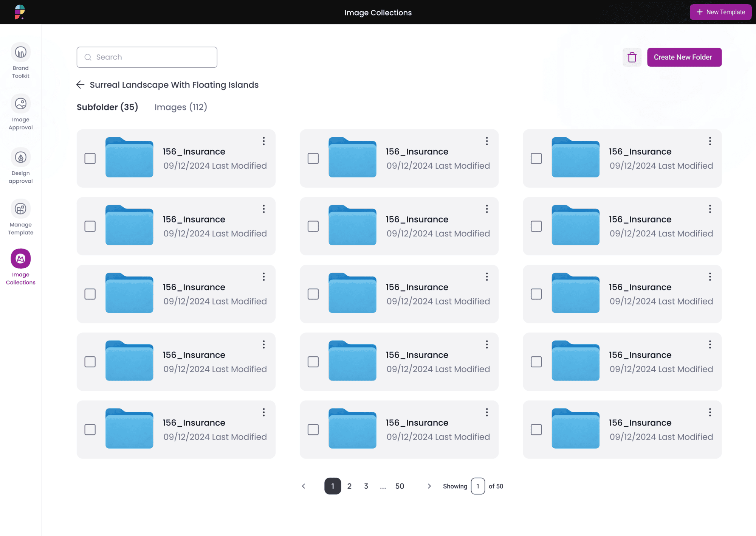Jump to page 50 in pagination
Viewport: 756px width, 536px height.
coord(399,486)
